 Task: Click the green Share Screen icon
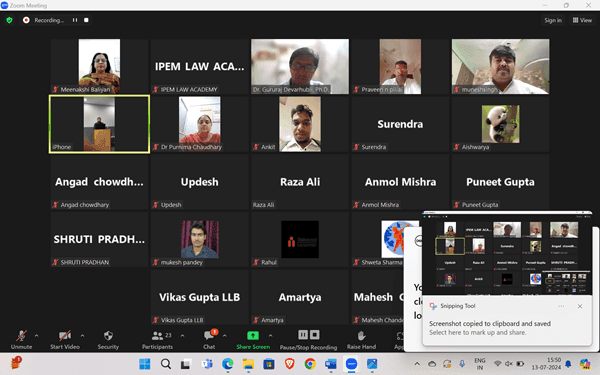(253, 336)
